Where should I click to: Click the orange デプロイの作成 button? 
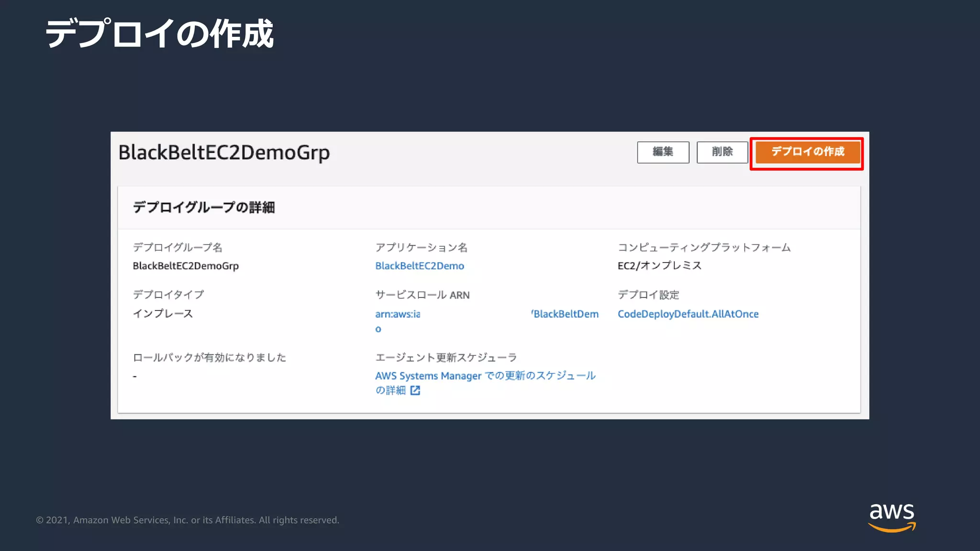[x=808, y=152]
